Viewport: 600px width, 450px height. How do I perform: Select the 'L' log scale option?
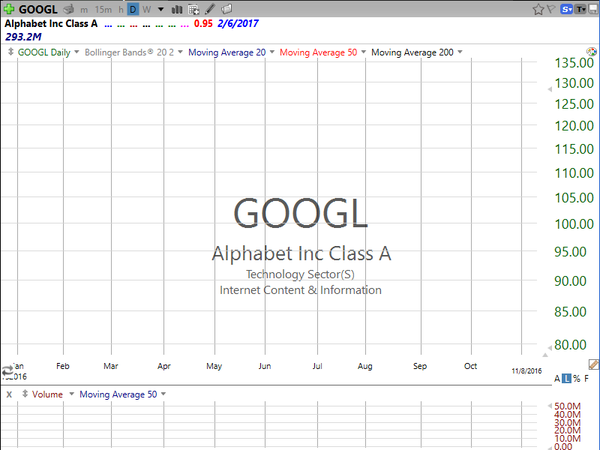[567, 379]
